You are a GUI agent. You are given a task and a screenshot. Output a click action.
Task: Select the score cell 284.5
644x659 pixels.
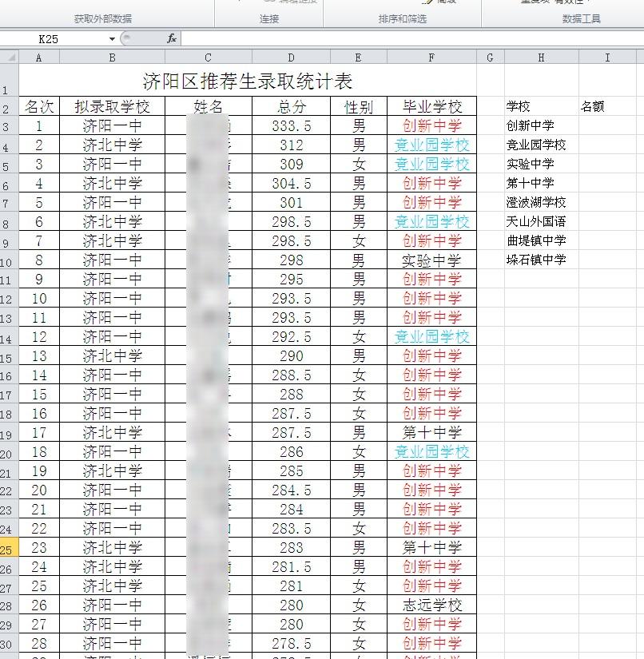coord(291,490)
